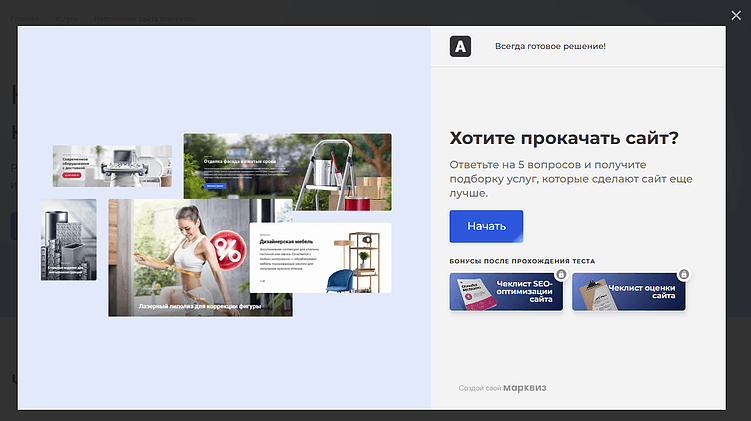Click Услуги breadcrumb in background page
751x421 pixels.
click(x=67, y=19)
